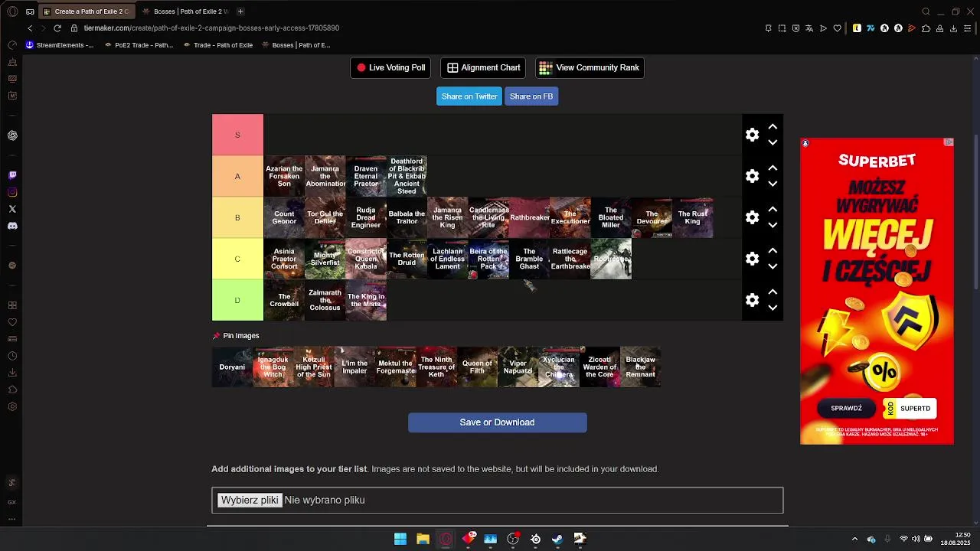Move B tier row down with arrow
The width and height of the screenshot is (980, 551).
(773, 225)
